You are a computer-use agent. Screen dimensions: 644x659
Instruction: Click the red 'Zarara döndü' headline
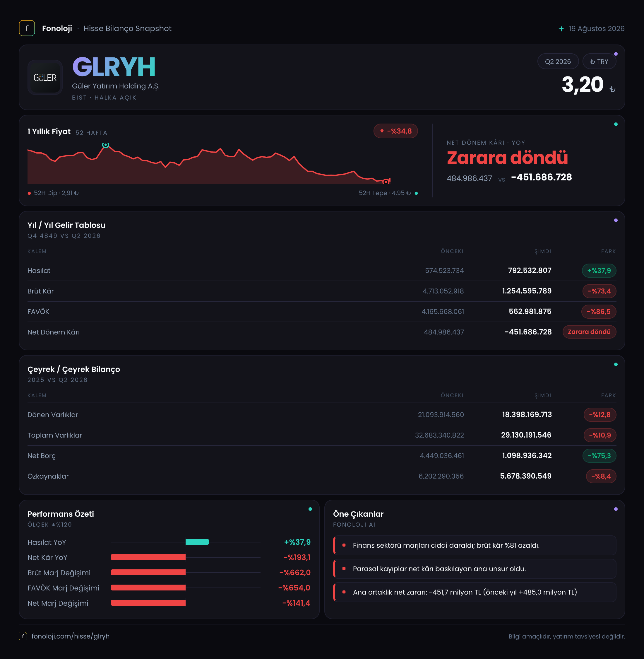click(507, 158)
